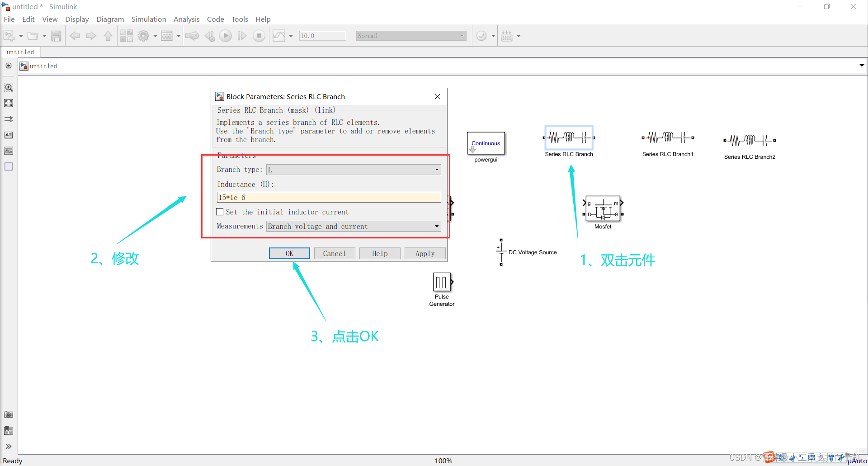Expand the Build Model dropdown arrow
Image resolution: width=868 pixels, height=466 pixels.
[x=519, y=36]
